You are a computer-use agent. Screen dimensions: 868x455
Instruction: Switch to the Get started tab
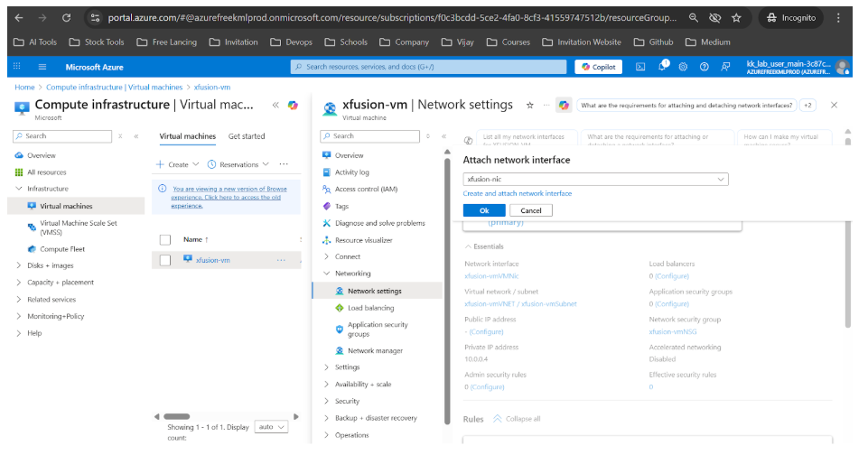pyautogui.click(x=247, y=136)
